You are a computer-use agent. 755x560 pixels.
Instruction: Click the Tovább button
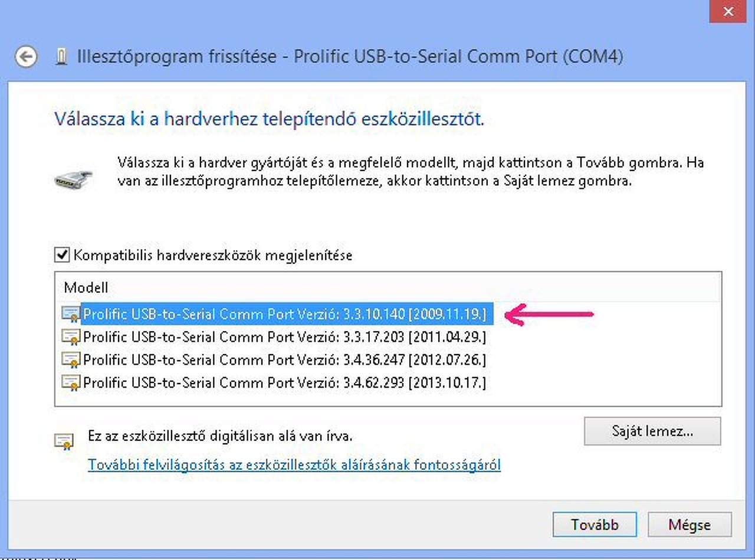click(x=595, y=525)
